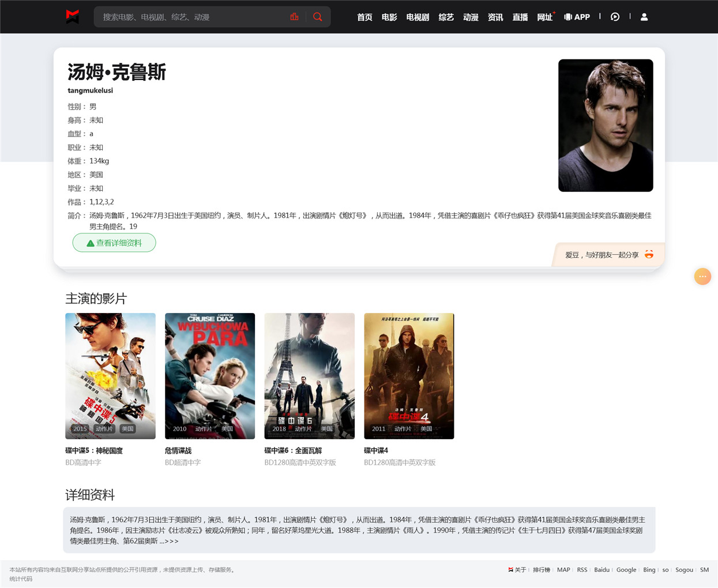The width and height of the screenshot is (718, 588).
Task: Open 危情谍战 movie poster
Action: click(x=210, y=376)
